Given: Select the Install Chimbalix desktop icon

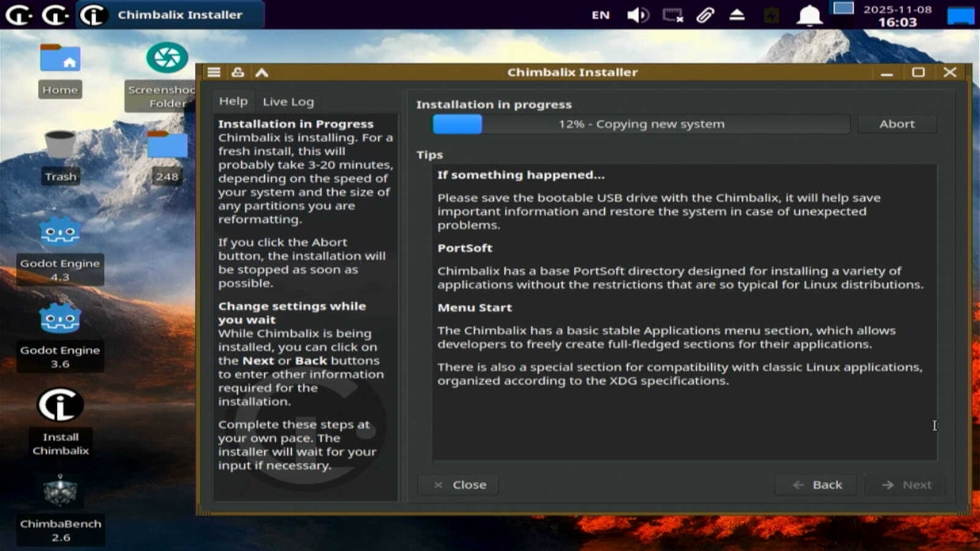Looking at the screenshot, I should (x=60, y=422).
